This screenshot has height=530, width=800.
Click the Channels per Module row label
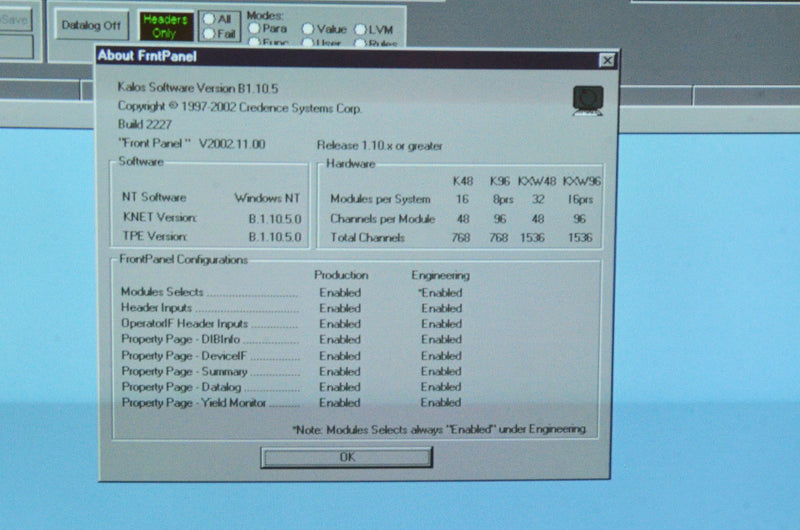(383, 219)
